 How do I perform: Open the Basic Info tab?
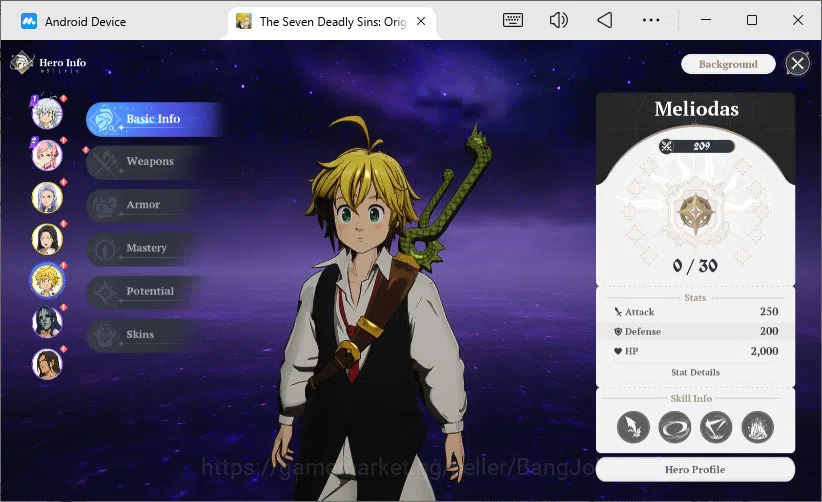tap(155, 119)
